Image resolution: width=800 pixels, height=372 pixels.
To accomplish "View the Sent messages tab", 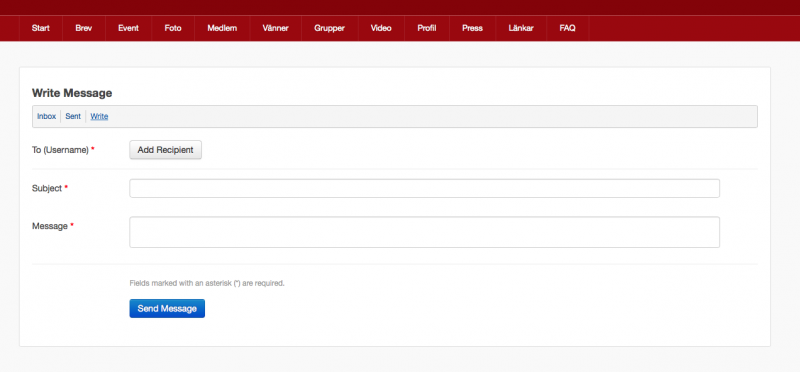I will click(x=73, y=116).
